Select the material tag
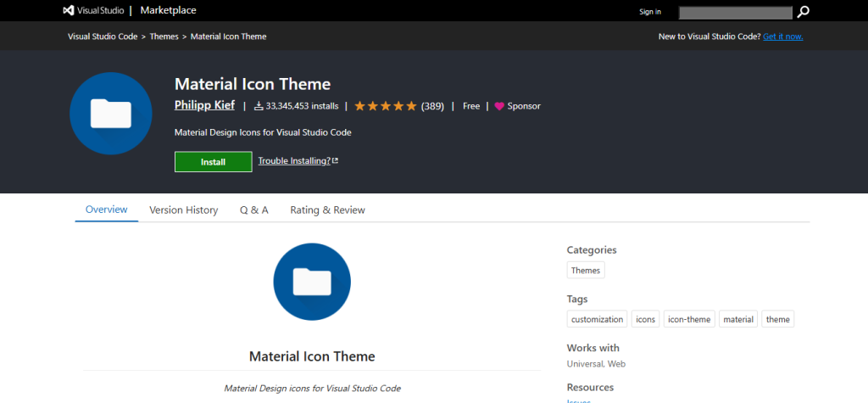The width and height of the screenshot is (868, 403). tap(738, 319)
